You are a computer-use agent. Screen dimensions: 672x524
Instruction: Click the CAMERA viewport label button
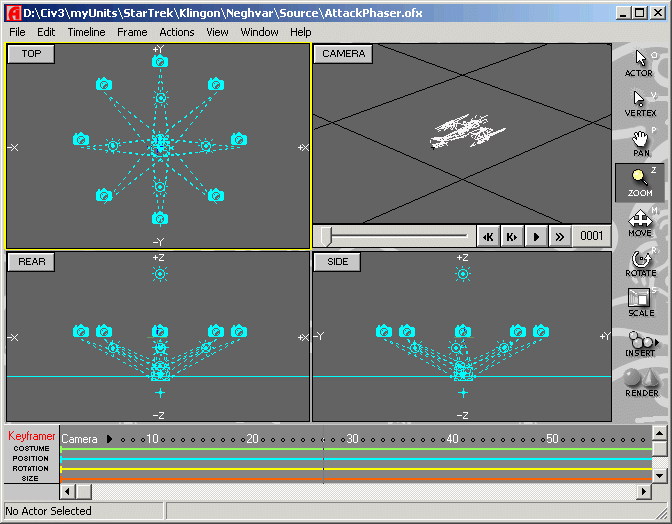tap(343, 54)
